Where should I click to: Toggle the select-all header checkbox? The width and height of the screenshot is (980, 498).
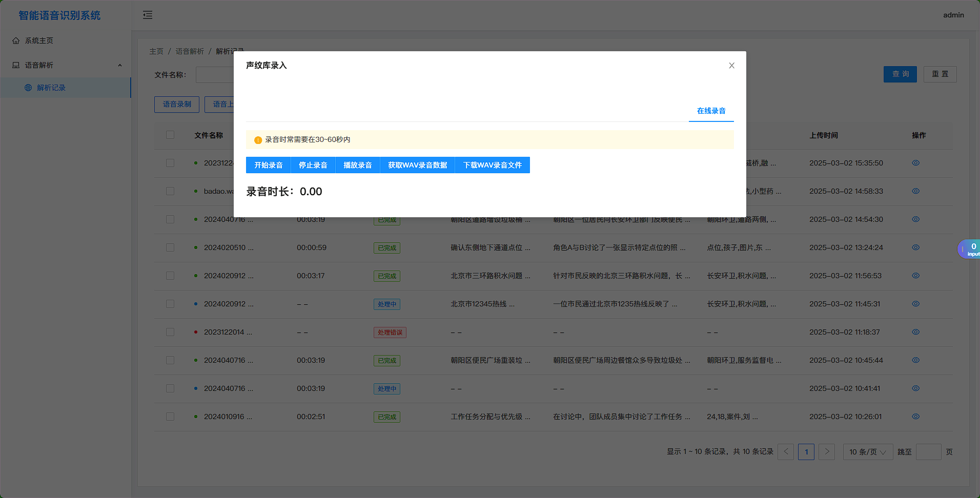coord(170,135)
